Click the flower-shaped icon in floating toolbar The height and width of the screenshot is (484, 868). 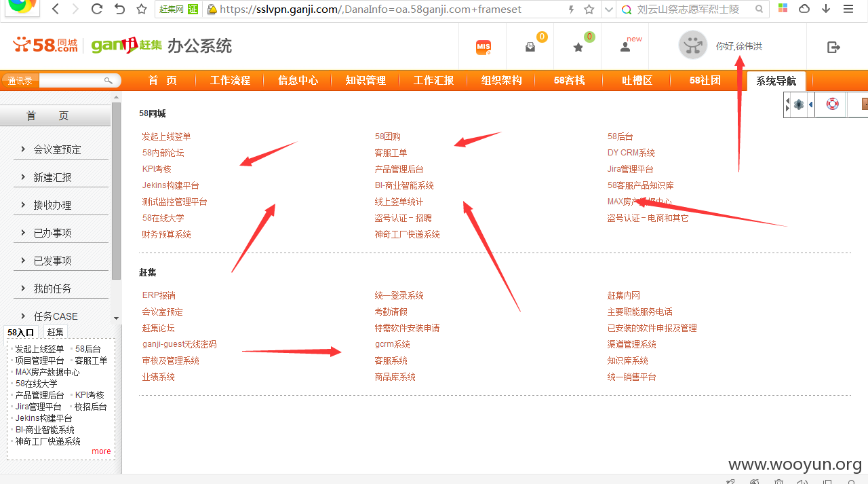[799, 105]
